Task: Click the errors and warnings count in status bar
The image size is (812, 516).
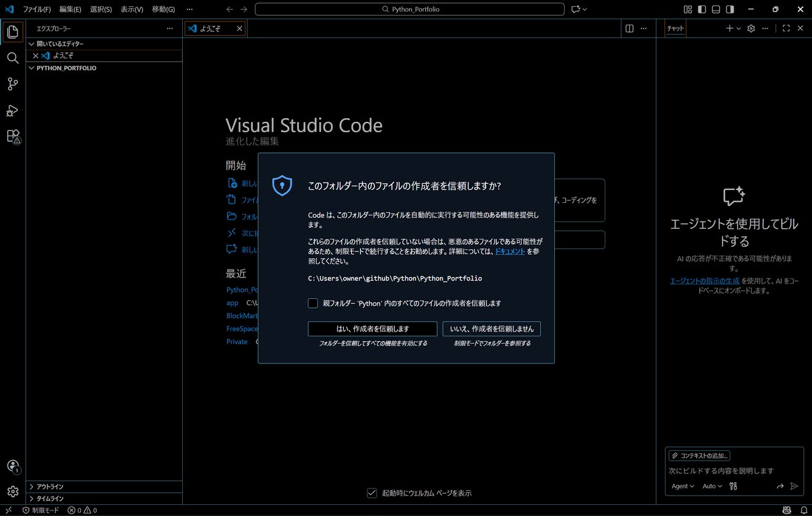Action: [x=82, y=510]
